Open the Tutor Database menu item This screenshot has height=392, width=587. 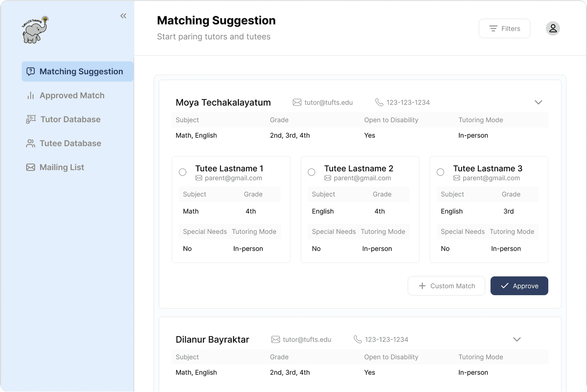coord(70,119)
